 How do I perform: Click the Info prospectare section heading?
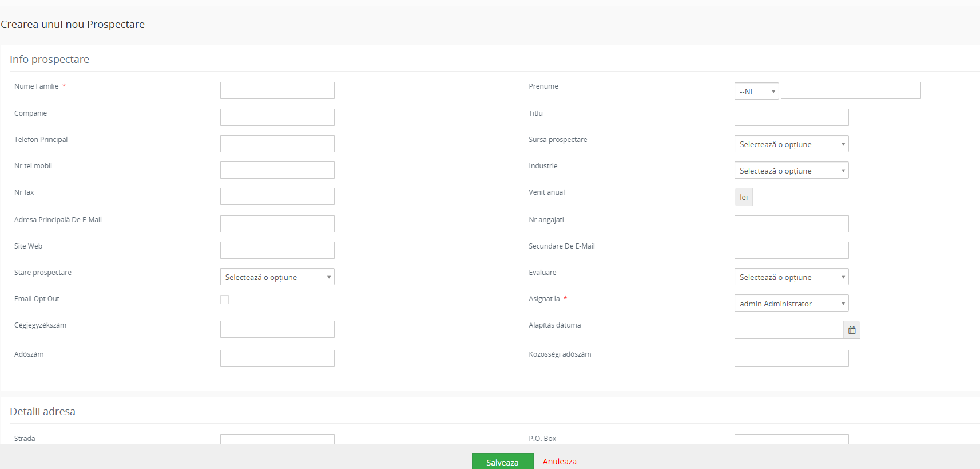tap(49, 60)
